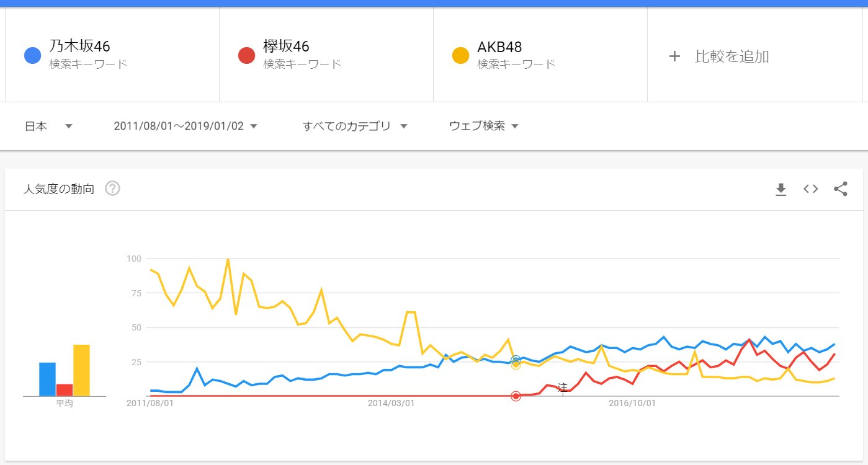This screenshot has width=868, height=465.
Task: Select the AKB48 search term
Action: point(499,46)
